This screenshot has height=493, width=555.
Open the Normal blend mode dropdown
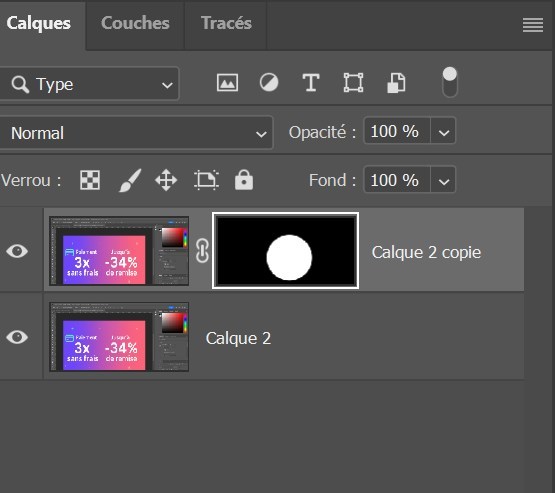136,133
